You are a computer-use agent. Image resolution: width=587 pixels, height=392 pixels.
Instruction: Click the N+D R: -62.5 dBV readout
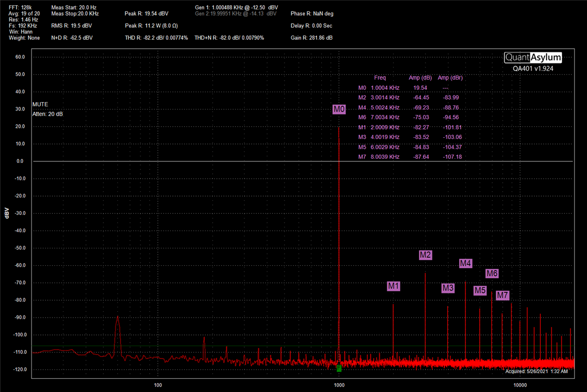click(72, 38)
